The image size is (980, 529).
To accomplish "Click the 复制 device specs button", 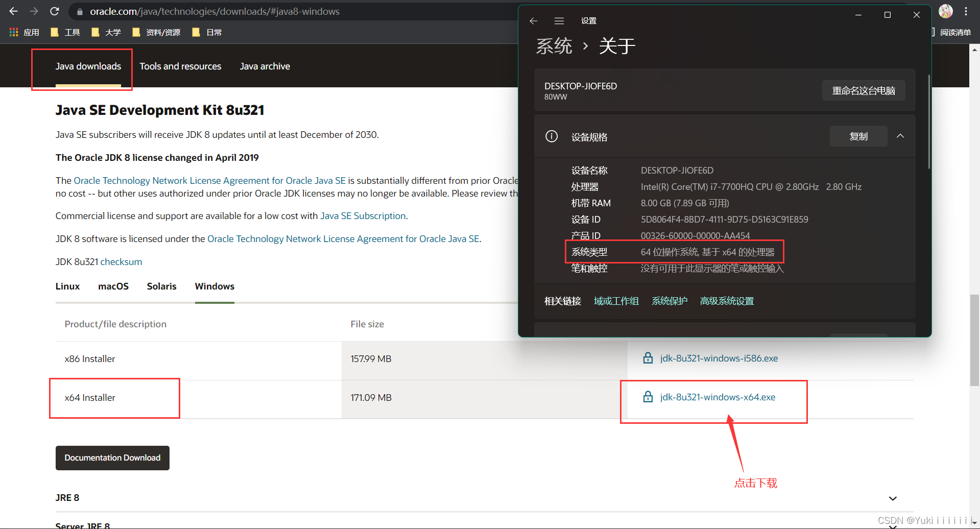I will (858, 136).
